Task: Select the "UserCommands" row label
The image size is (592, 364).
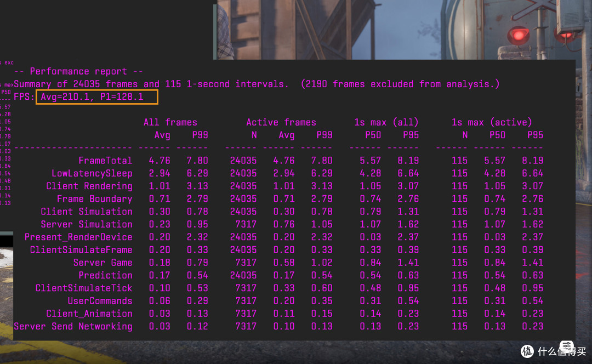Action: [100, 301]
